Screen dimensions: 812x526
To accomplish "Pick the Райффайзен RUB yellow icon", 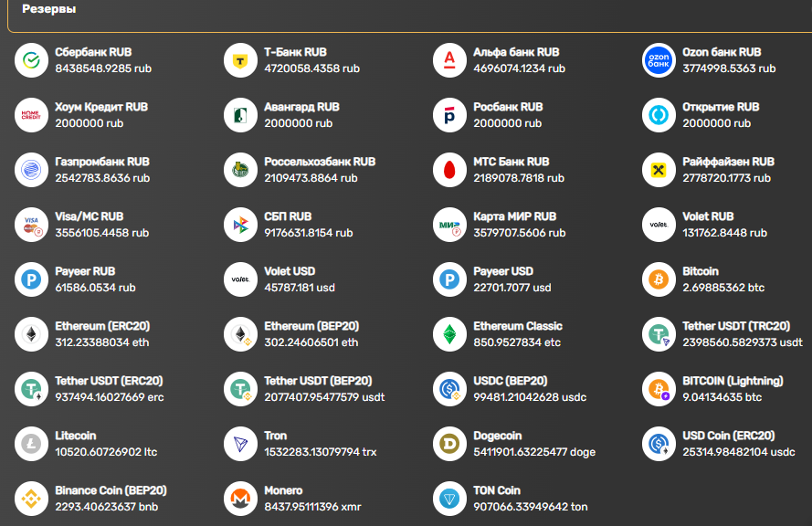I will coord(659,171).
